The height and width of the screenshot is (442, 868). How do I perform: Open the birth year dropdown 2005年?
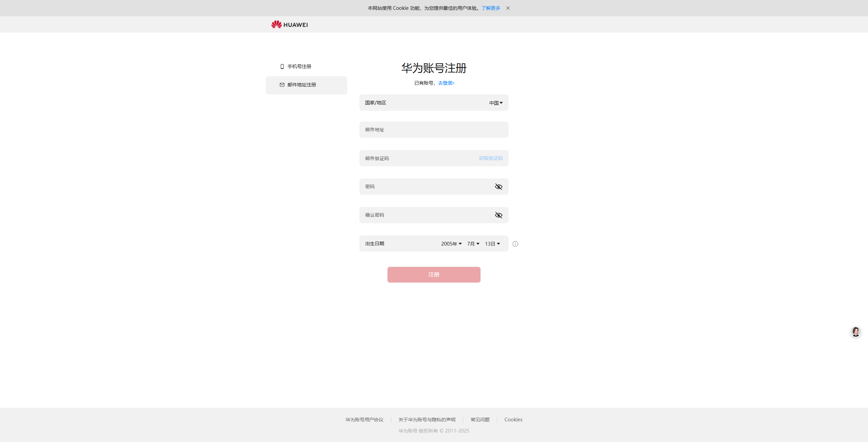[451, 244]
